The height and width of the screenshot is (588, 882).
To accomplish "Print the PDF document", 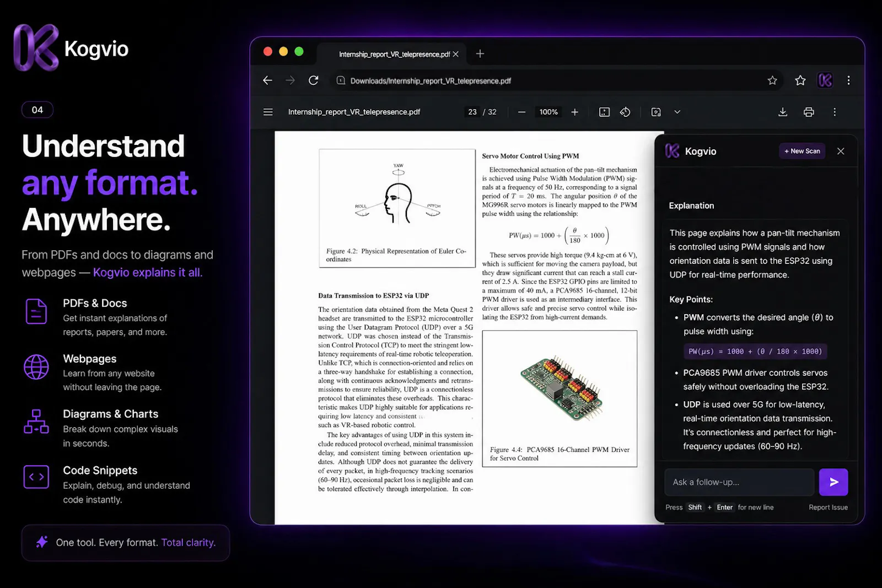I will click(x=809, y=112).
